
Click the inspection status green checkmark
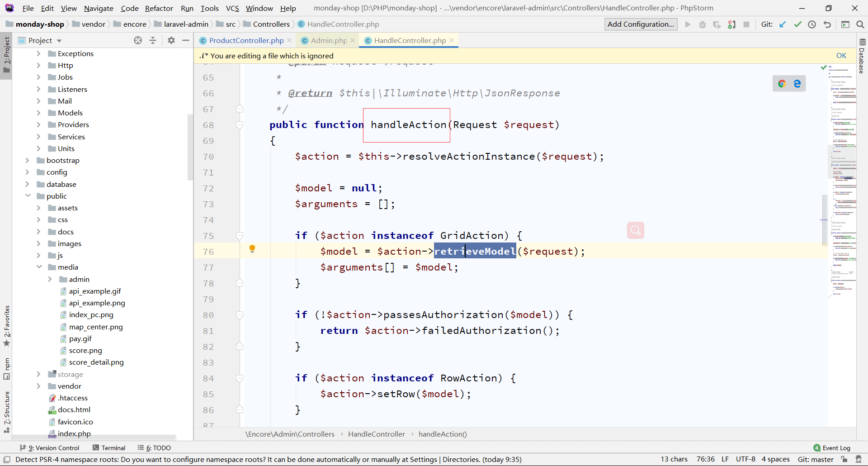pyautogui.click(x=823, y=67)
